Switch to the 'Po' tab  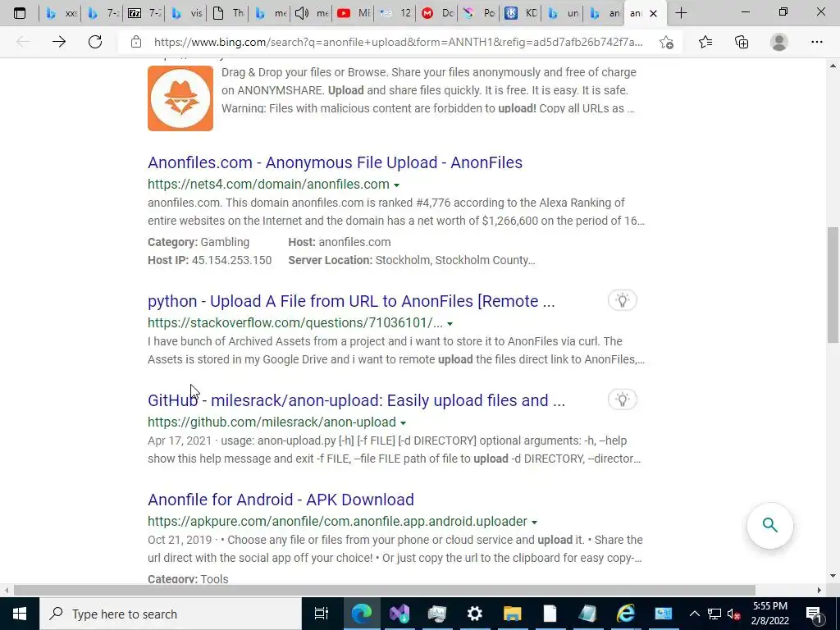click(479, 13)
